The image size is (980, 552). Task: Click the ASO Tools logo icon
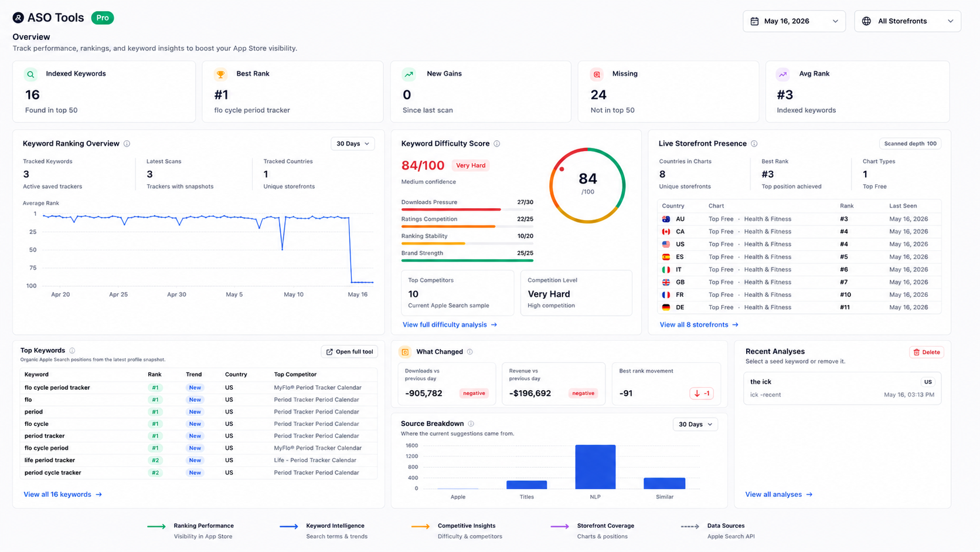(x=18, y=18)
